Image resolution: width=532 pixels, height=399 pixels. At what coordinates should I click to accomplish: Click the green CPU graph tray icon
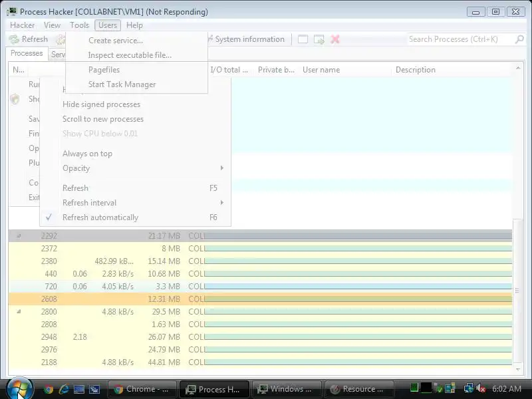(x=414, y=388)
